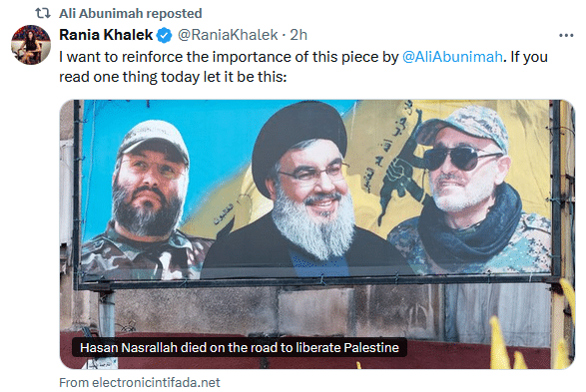This screenshot has height=392, width=586.
Task: Open the @AliAbunimah mention link
Action: [452, 57]
